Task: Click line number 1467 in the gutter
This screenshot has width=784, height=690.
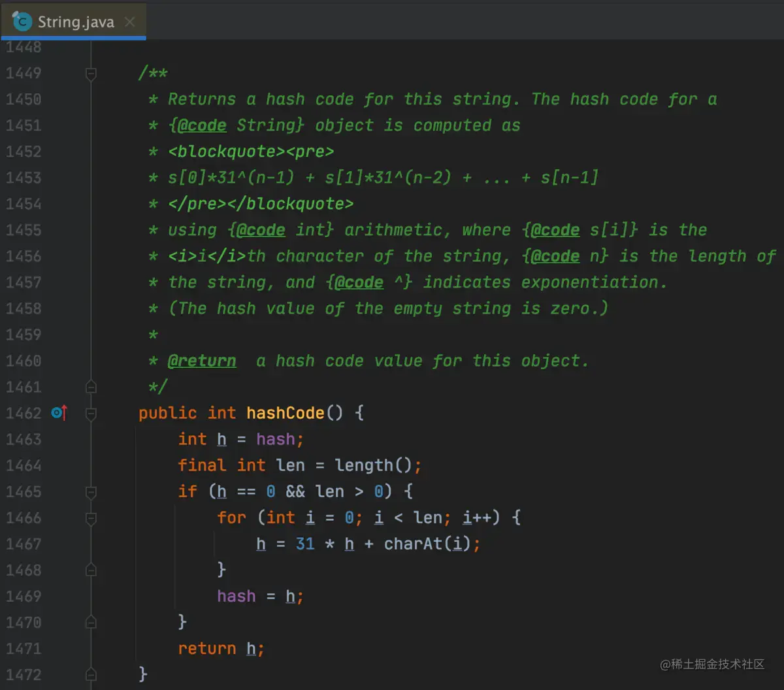Action: (x=24, y=544)
